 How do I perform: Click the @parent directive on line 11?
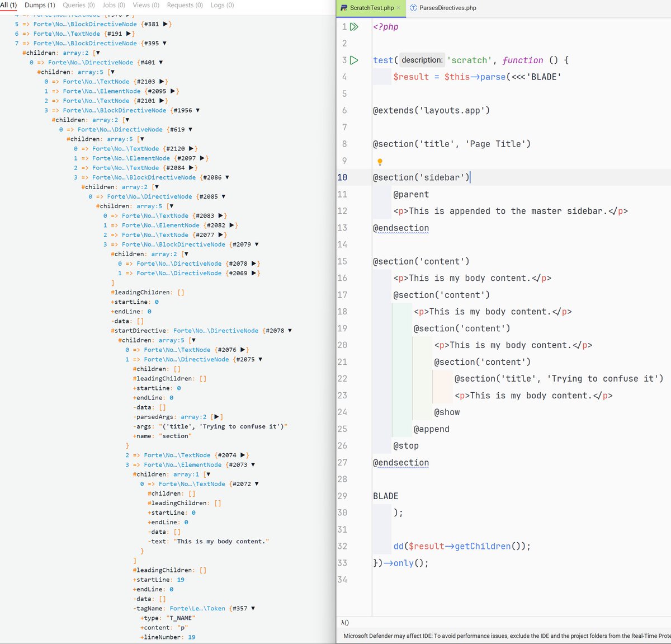tap(411, 194)
